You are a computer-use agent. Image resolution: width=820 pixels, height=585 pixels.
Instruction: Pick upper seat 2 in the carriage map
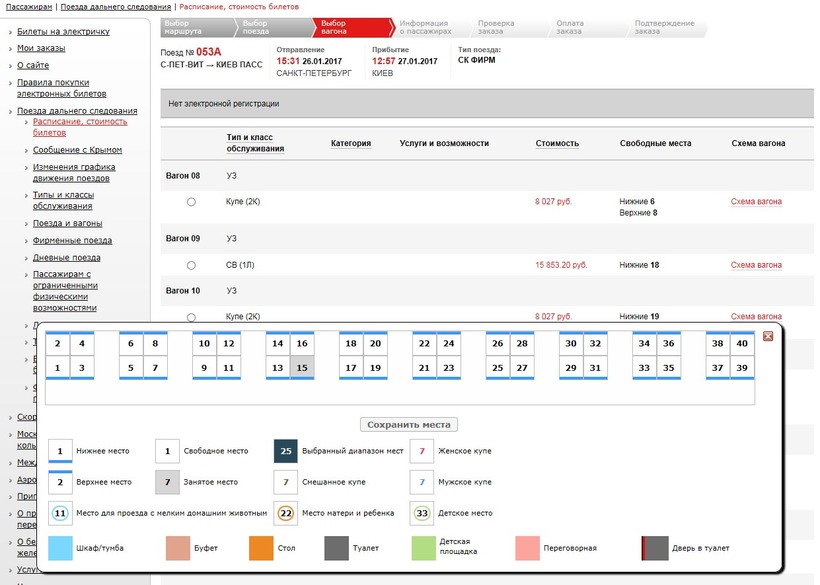(58, 343)
